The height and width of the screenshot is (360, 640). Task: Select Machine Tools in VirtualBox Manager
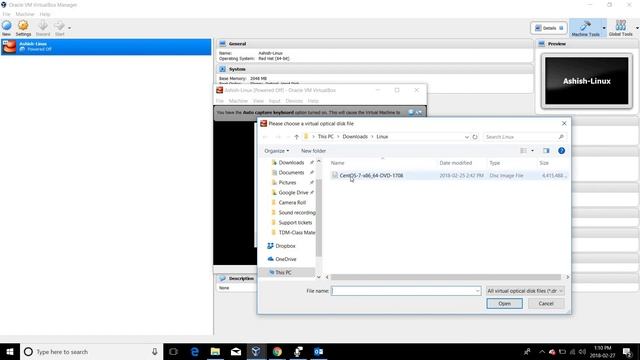(x=585, y=28)
